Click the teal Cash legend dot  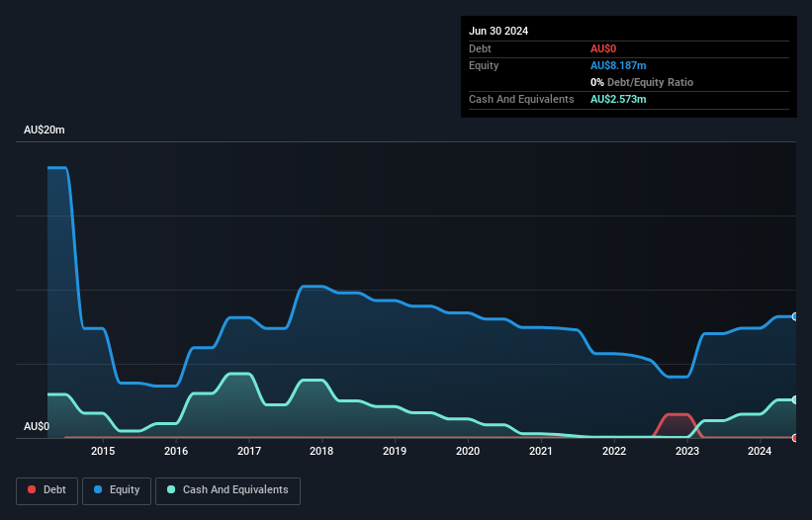(x=171, y=489)
